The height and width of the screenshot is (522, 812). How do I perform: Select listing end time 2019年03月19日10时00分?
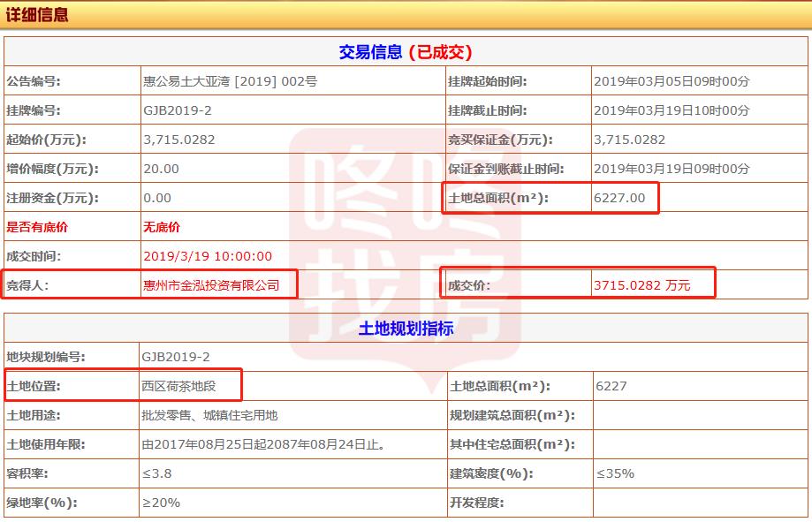coord(672,110)
